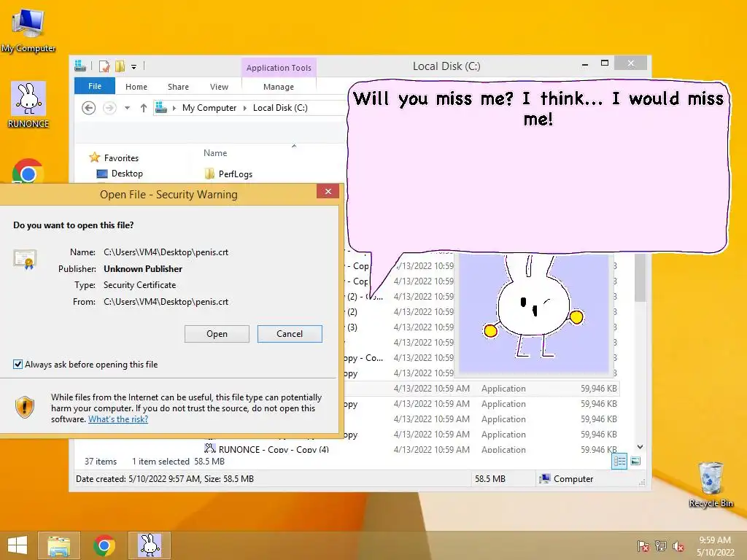Open File Explorer from the taskbar
This screenshot has height=560, width=747.
58,545
